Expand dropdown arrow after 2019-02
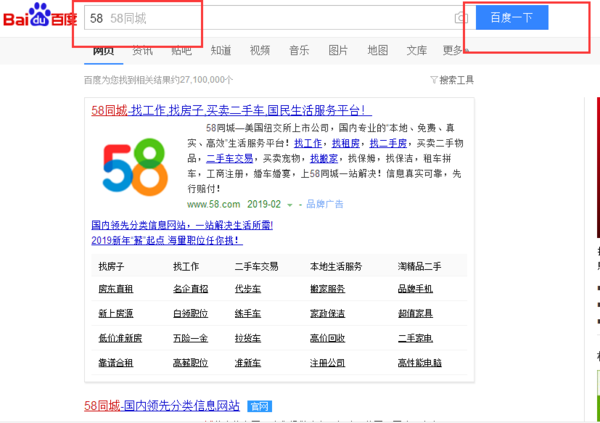 tap(290, 205)
